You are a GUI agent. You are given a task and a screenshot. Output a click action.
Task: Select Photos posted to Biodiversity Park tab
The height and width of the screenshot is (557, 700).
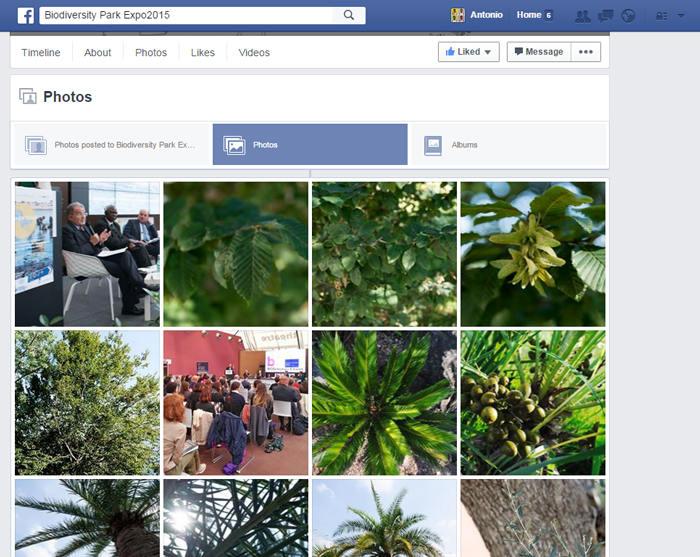[112, 145]
